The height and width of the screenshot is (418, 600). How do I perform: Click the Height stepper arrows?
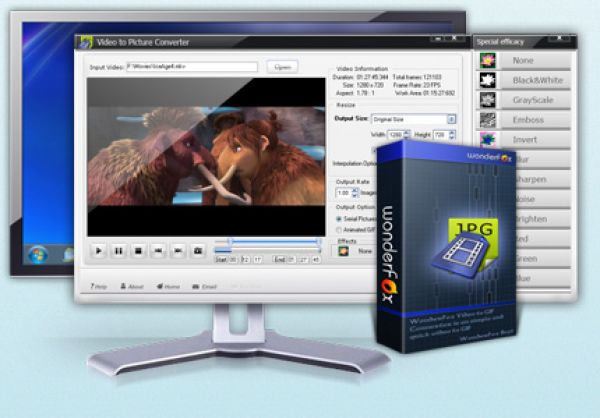pyautogui.click(x=452, y=135)
